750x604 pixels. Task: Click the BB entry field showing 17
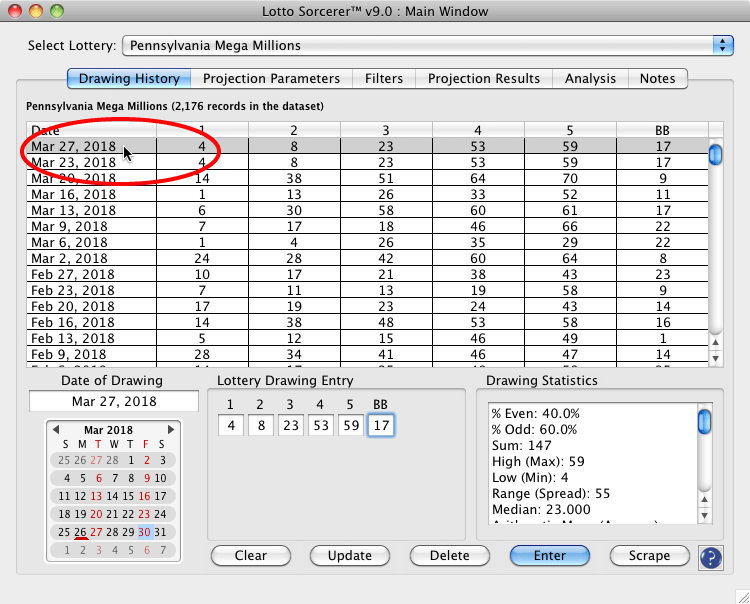pos(381,425)
